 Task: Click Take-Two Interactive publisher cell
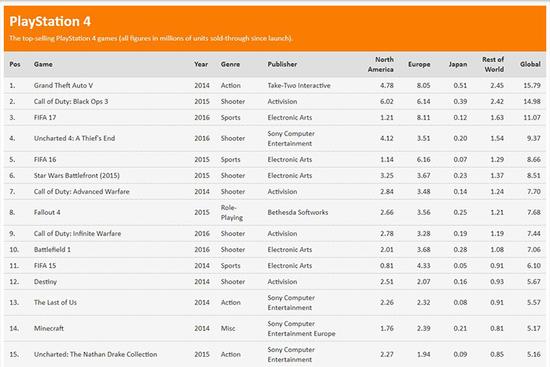coord(299,85)
